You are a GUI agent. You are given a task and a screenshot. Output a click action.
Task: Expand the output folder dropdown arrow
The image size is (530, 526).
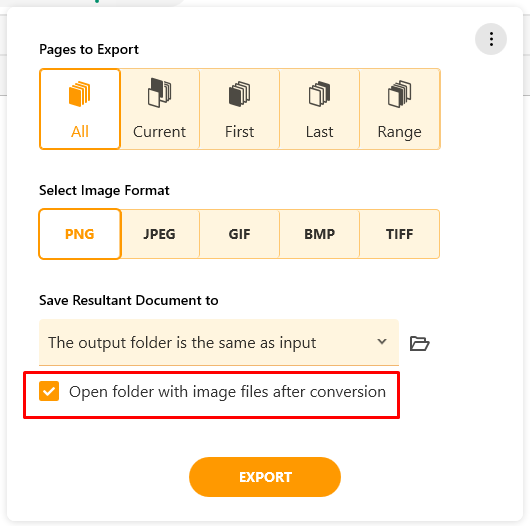coord(382,341)
